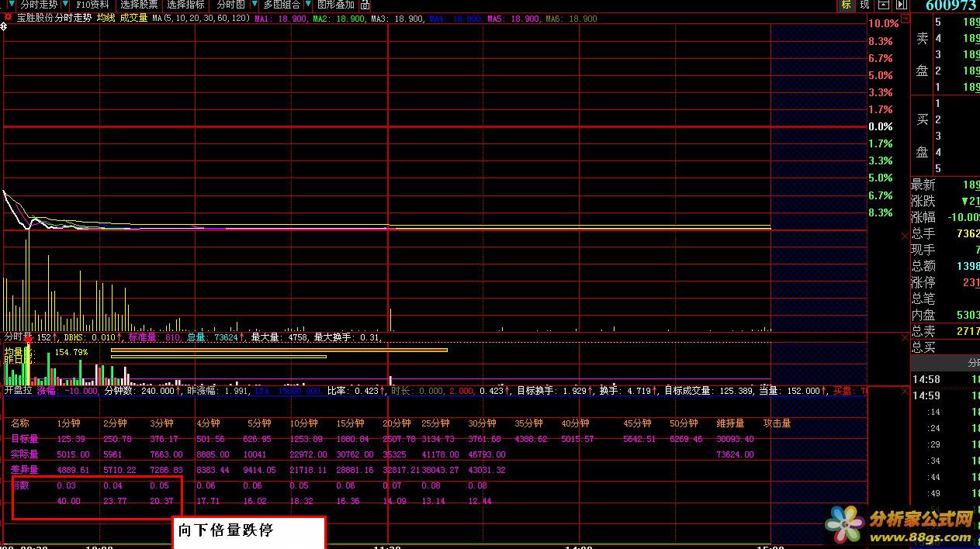Click the 分时量 indicator label
This screenshot has height=549, width=980.
pyautogui.click(x=16, y=337)
